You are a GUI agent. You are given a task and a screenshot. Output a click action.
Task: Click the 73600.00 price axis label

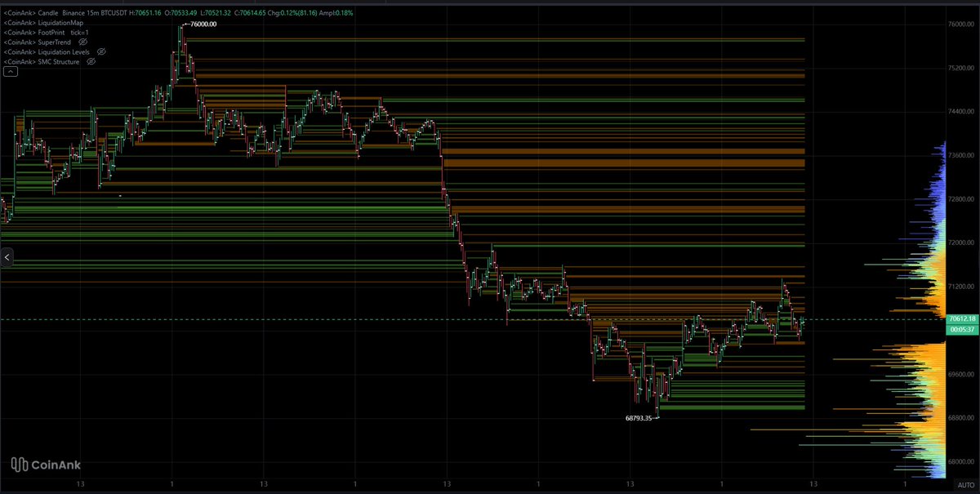[x=960, y=155]
